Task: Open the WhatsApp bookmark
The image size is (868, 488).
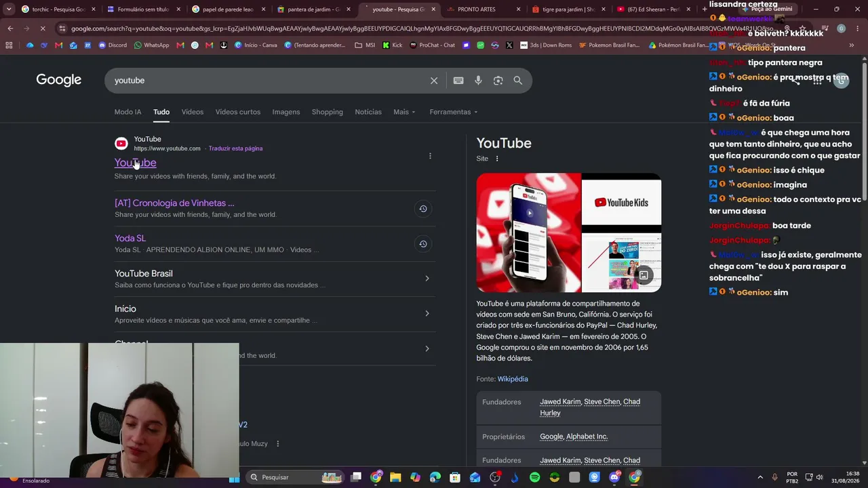Action: pyautogui.click(x=151, y=45)
